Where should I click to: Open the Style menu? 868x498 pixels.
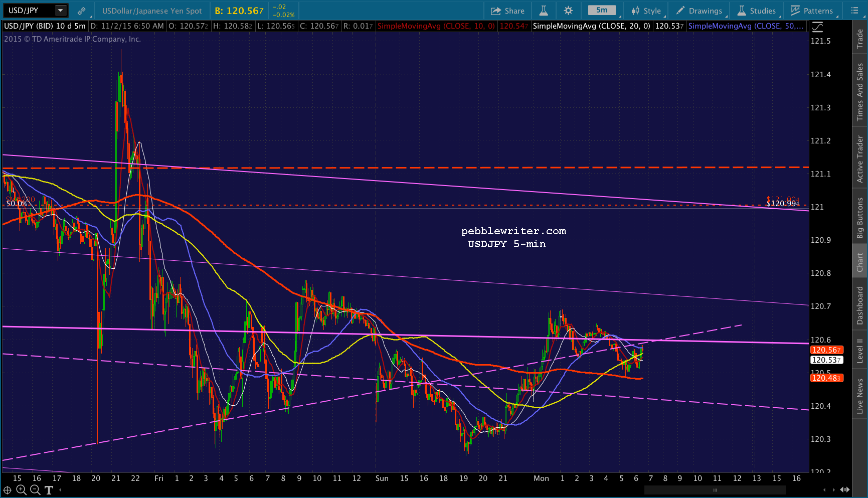pos(646,11)
